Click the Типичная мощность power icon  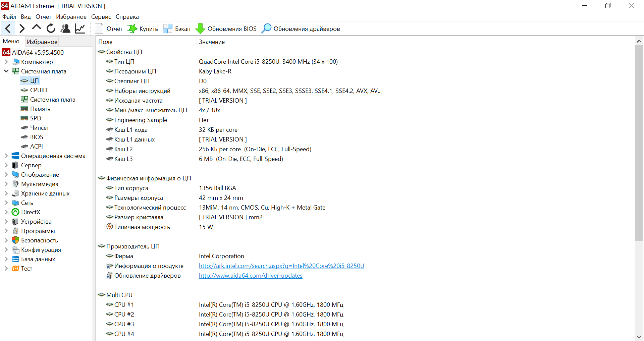point(110,227)
